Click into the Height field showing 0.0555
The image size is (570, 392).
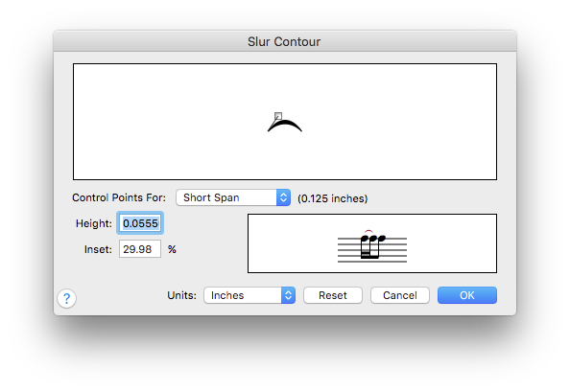pyautogui.click(x=140, y=223)
